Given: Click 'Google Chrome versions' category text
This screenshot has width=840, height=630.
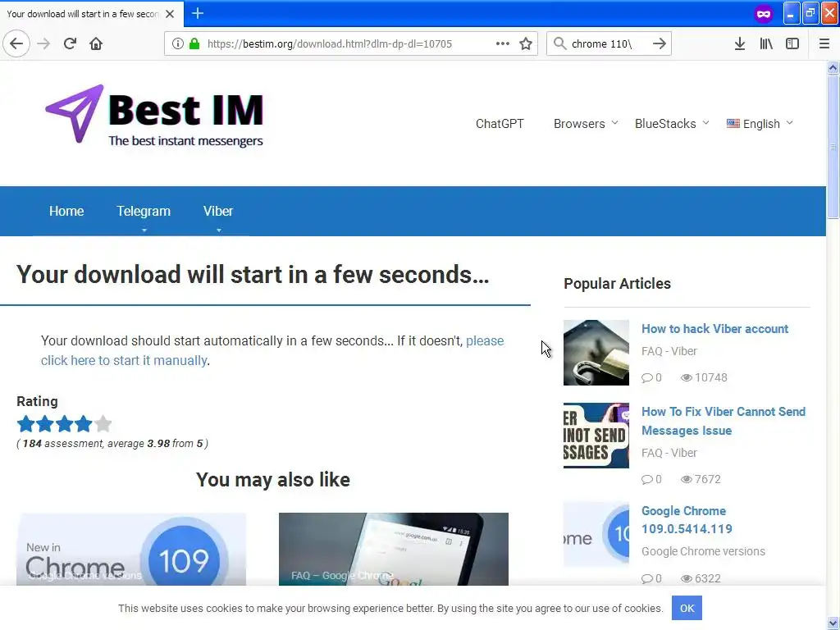Looking at the screenshot, I should [703, 551].
